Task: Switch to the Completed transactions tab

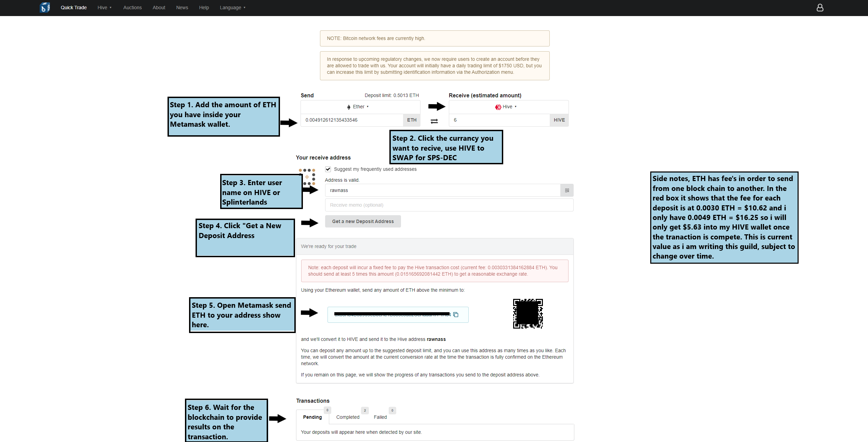Action: (348, 417)
